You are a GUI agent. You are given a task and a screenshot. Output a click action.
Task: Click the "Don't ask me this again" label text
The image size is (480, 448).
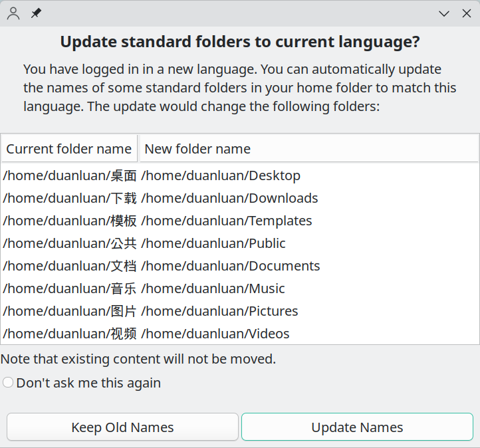tap(88, 383)
